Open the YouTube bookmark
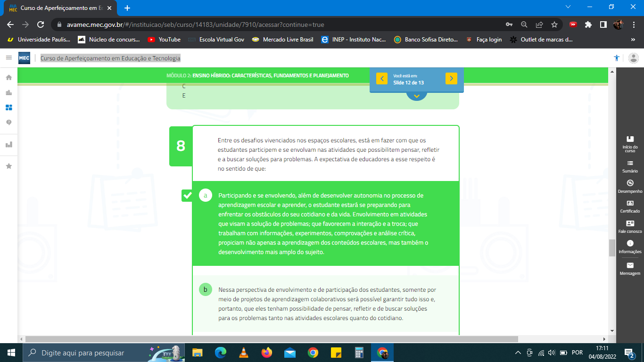 click(164, 40)
